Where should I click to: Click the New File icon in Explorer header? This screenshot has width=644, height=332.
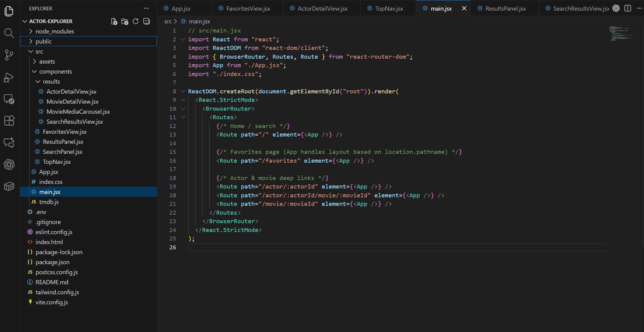114,21
